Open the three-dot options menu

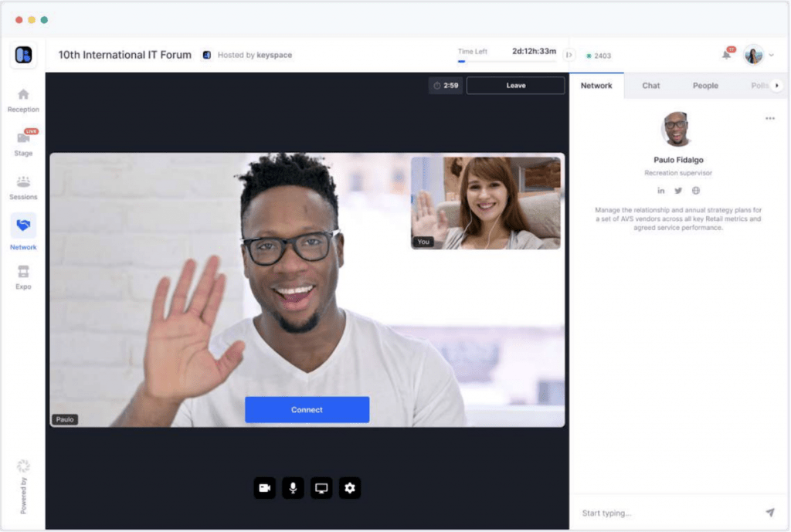(769, 118)
